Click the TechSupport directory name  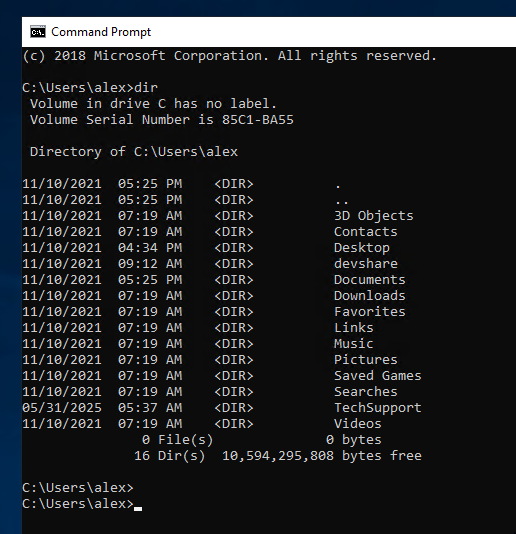pos(377,408)
